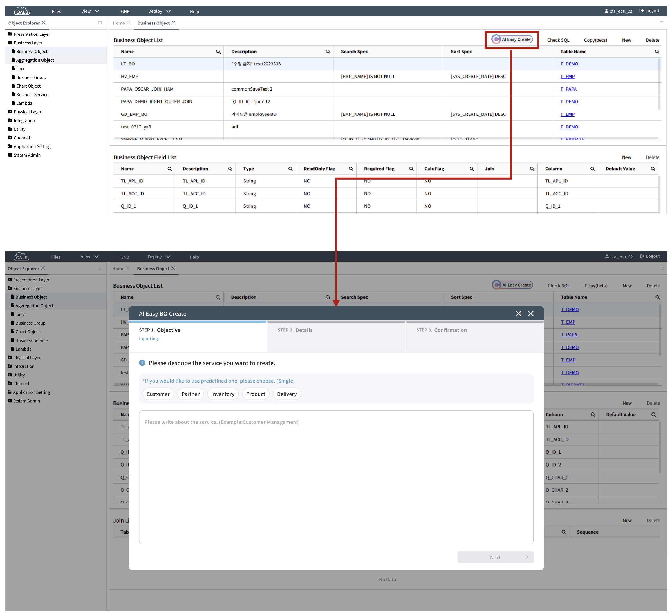Open the View dropdown in lower screen
This screenshot has width=672, height=616.
90,257
